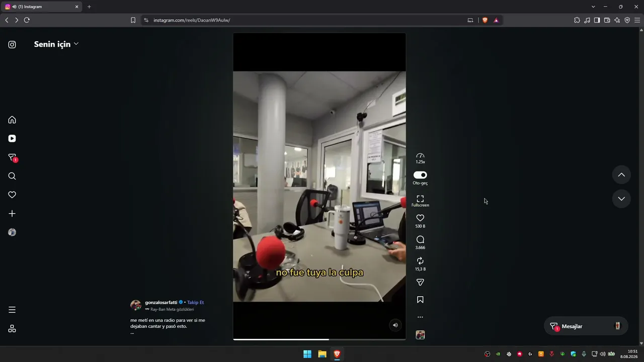Open the Windows Start menu
Viewport: 644px width, 362px height.
pyautogui.click(x=307, y=354)
